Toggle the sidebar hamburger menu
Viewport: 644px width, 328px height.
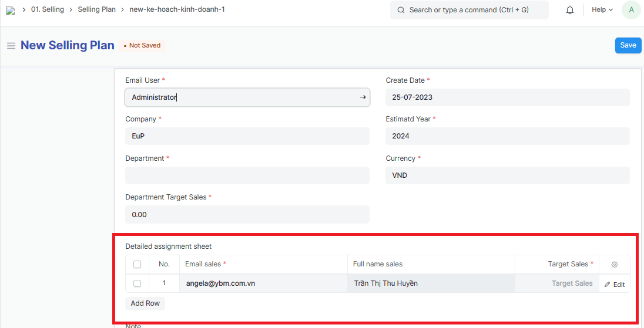pyautogui.click(x=11, y=46)
